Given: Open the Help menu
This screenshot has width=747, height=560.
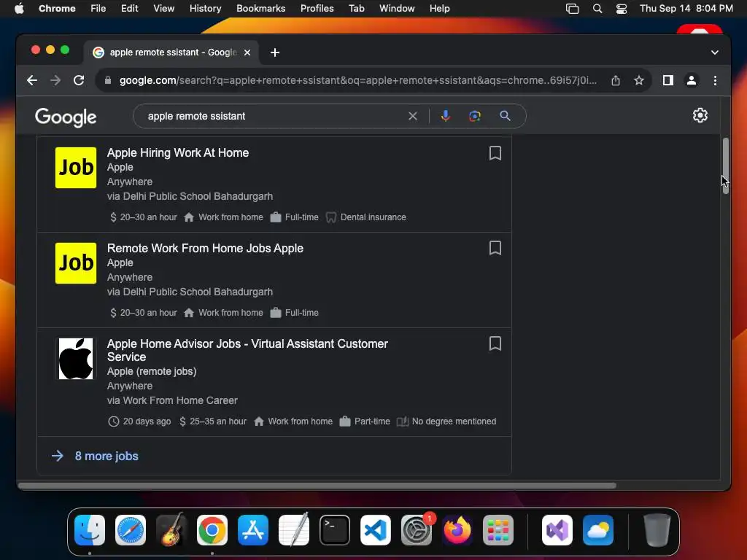Looking at the screenshot, I should click(439, 8).
